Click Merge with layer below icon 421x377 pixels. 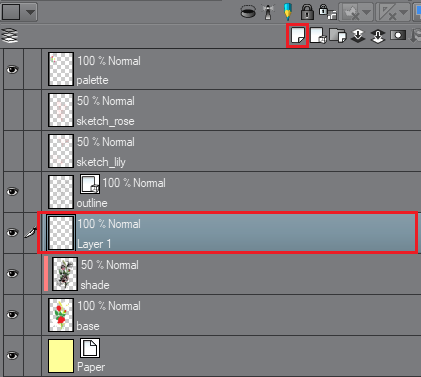(377, 36)
